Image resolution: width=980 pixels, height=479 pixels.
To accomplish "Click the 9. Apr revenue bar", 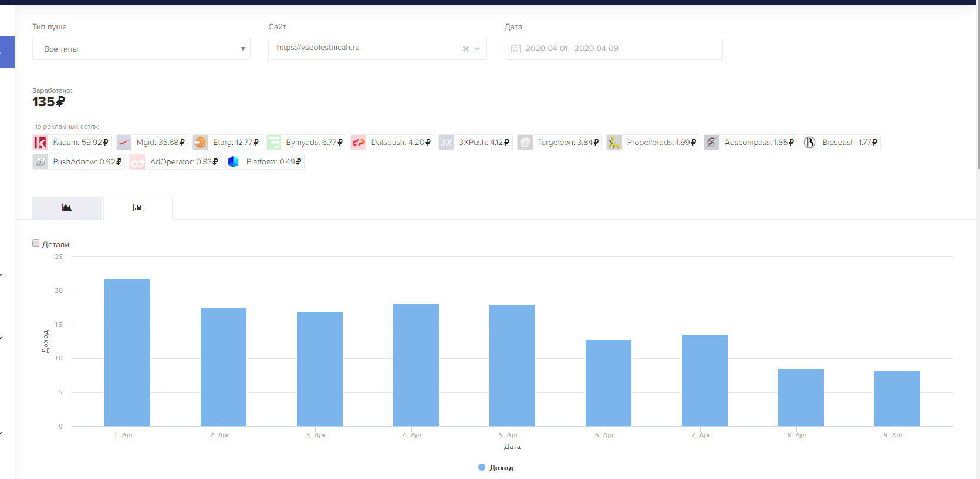I will point(897,399).
